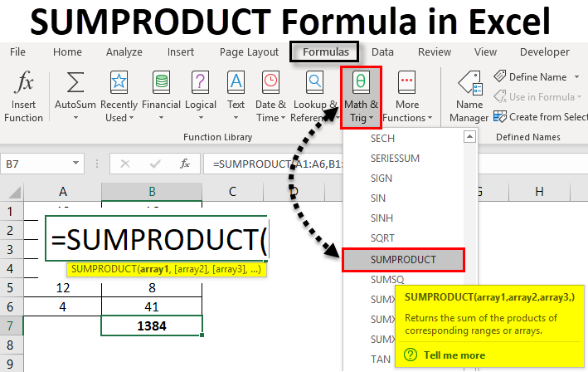Click the AutoSum sigma icon

[x=75, y=82]
